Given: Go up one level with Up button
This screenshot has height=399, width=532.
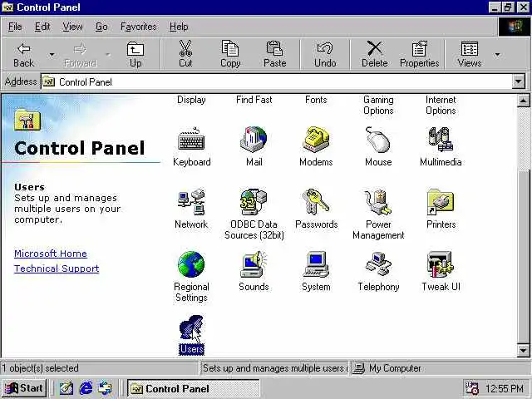Looking at the screenshot, I should [135, 55].
